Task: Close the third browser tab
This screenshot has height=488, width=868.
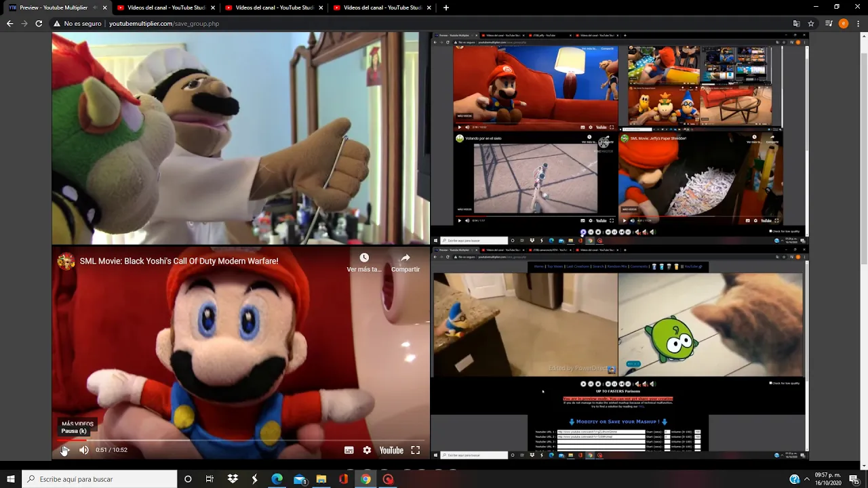Action: 321,7
